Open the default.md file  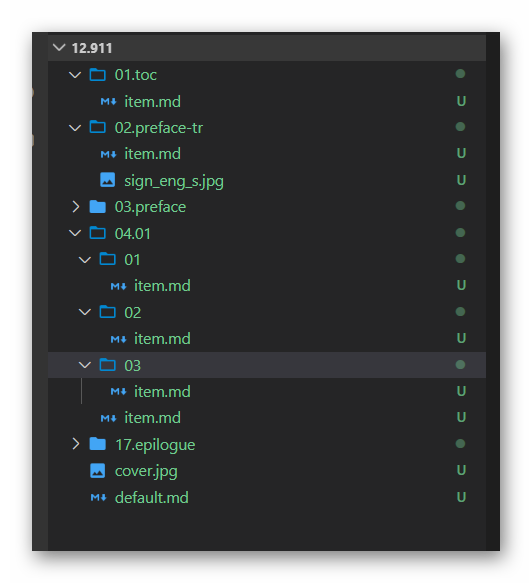point(152,497)
